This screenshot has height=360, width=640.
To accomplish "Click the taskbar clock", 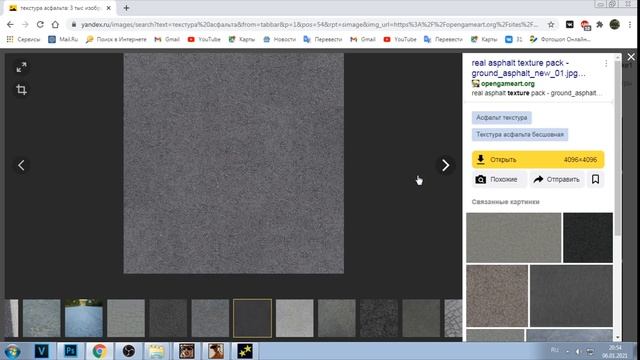I will [615, 351].
